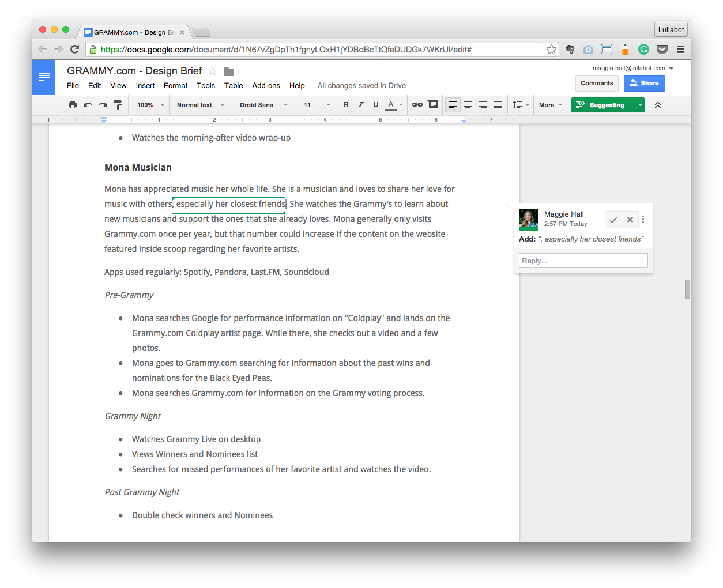Viewport: 723px width, 588px height.
Task: Open the Docs home icon
Action: coord(44,77)
